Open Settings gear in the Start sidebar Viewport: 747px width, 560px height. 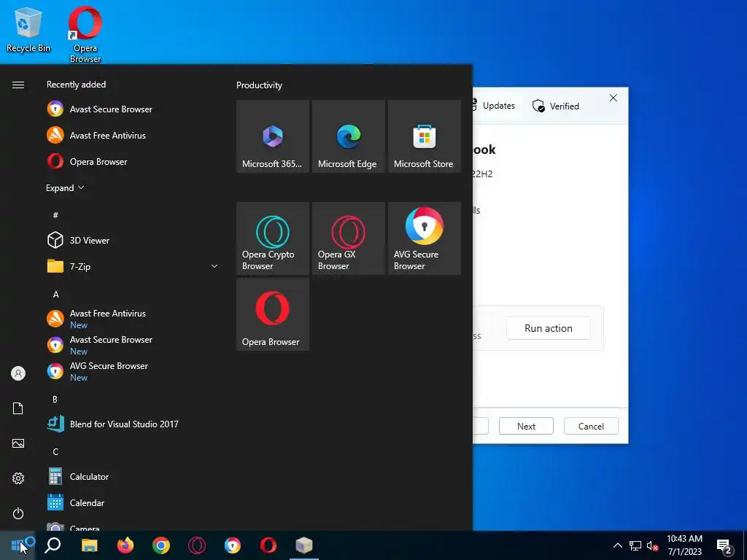(18, 478)
